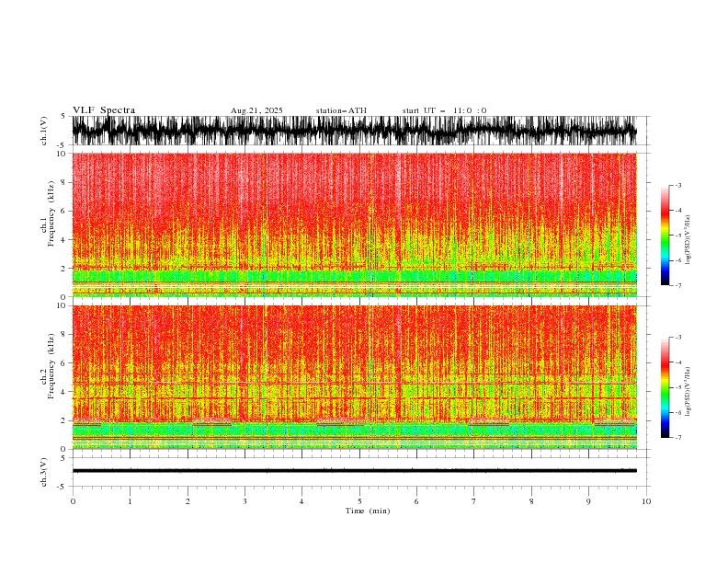Click the date label 'Aug.21, 2025'
This screenshot has width=728, height=563.
pos(256,110)
